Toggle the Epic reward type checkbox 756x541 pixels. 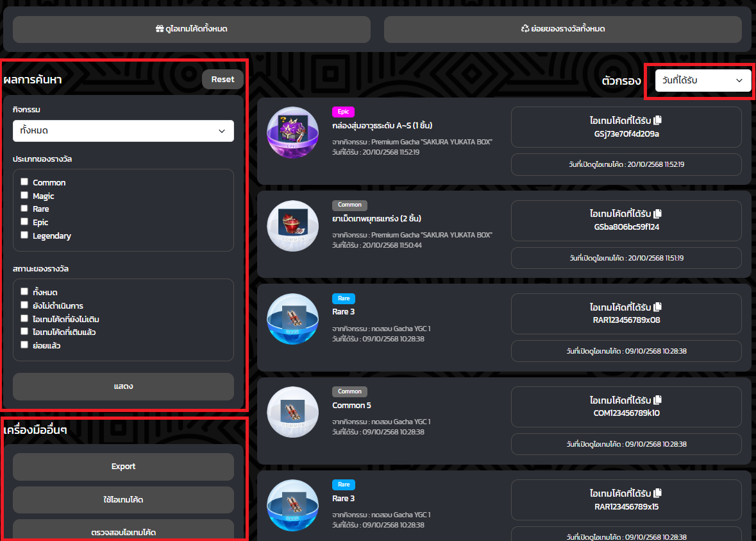click(24, 222)
